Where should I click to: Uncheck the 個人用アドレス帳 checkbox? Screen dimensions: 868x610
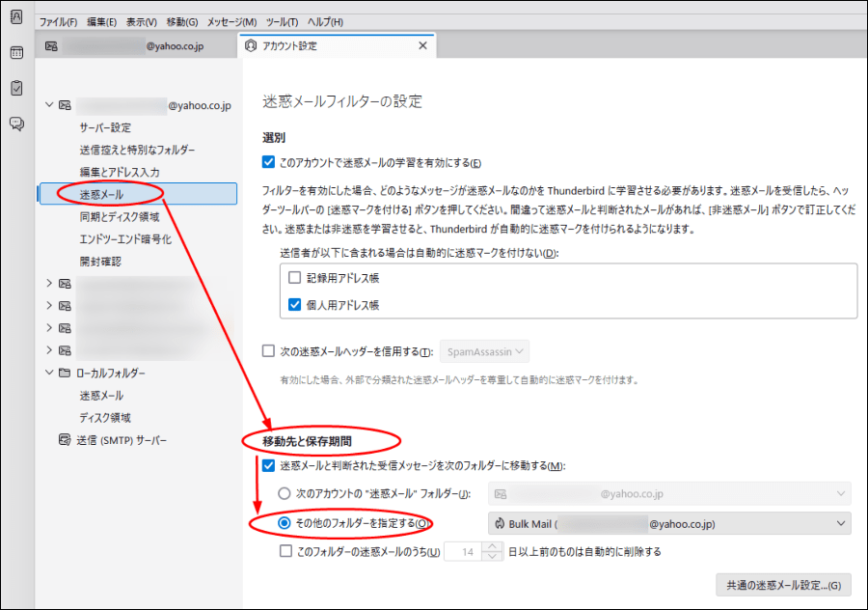294,304
